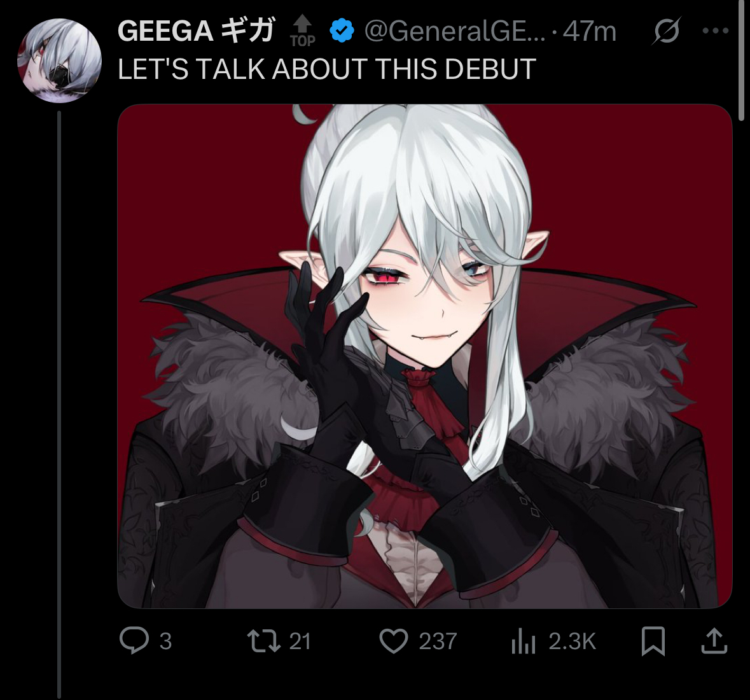
Task: Click the GEEGA ギガ display name
Action: [196, 31]
